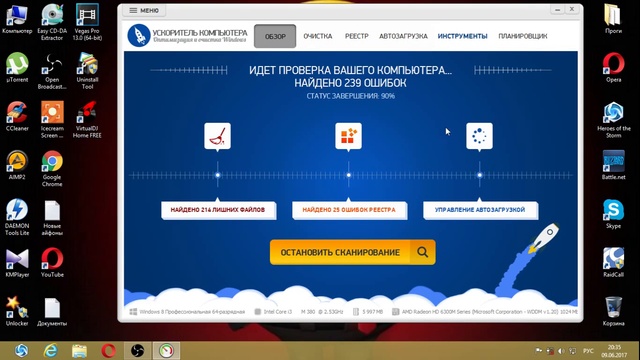Image resolution: width=640 pixels, height=360 pixels.
Task: Click the tray volume speaker icon
Action: click(561, 351)
